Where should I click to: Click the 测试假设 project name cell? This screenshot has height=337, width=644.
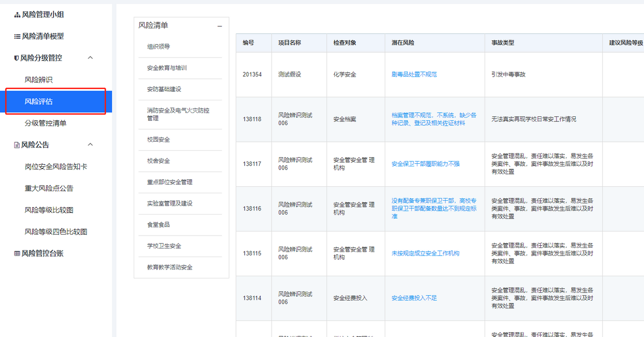tap(289, 75)
